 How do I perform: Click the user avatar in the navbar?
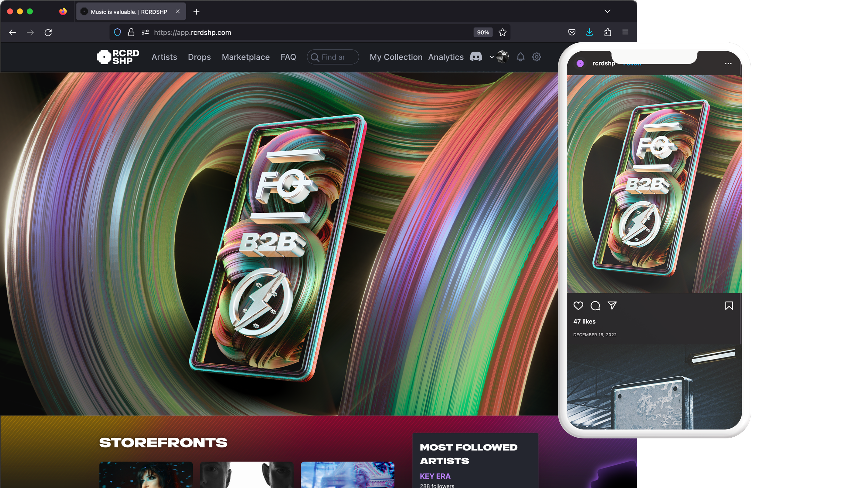(x=503, y=57)
